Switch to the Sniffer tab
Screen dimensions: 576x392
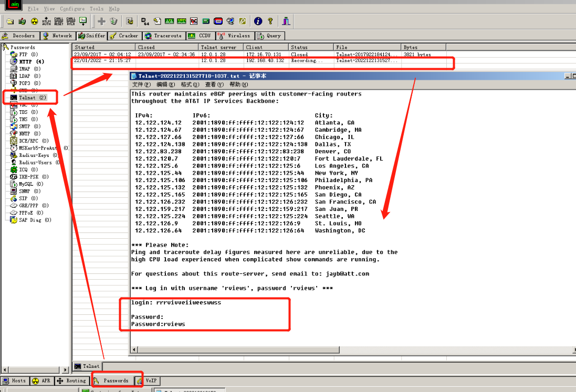tap(91, 36)
